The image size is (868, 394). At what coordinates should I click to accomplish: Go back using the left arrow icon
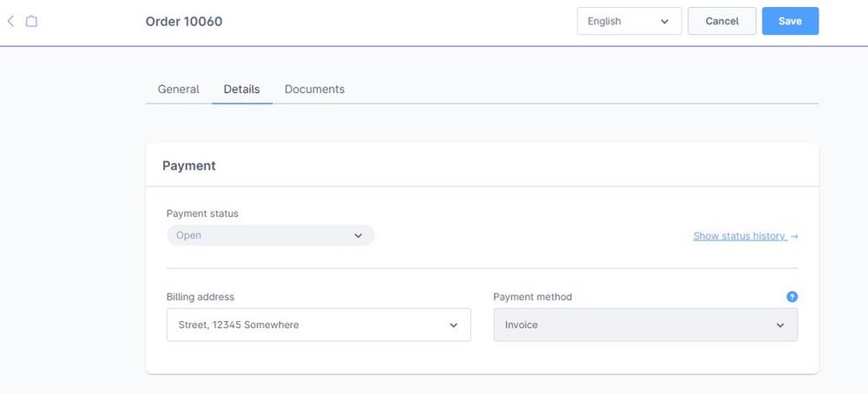tap(10, 22)
